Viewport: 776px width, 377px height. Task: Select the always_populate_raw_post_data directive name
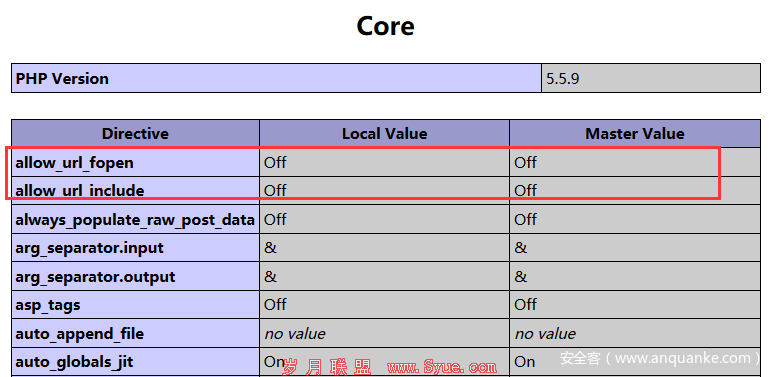[135, 220]
